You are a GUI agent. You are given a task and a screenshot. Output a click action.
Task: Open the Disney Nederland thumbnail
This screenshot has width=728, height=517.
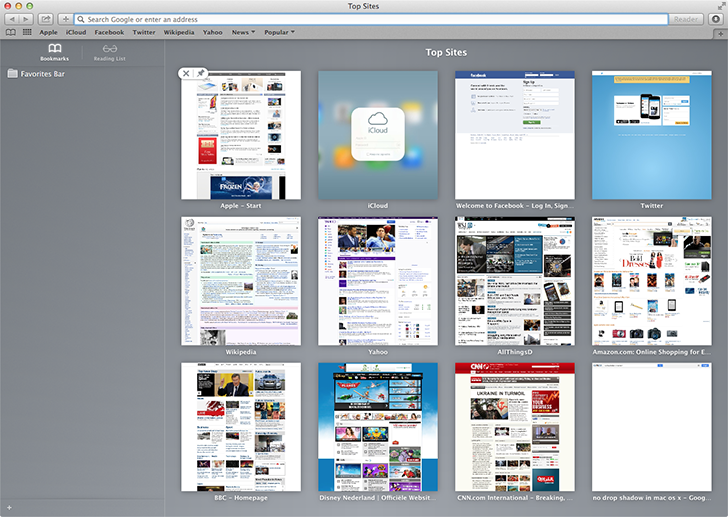(x=378, y=427)
